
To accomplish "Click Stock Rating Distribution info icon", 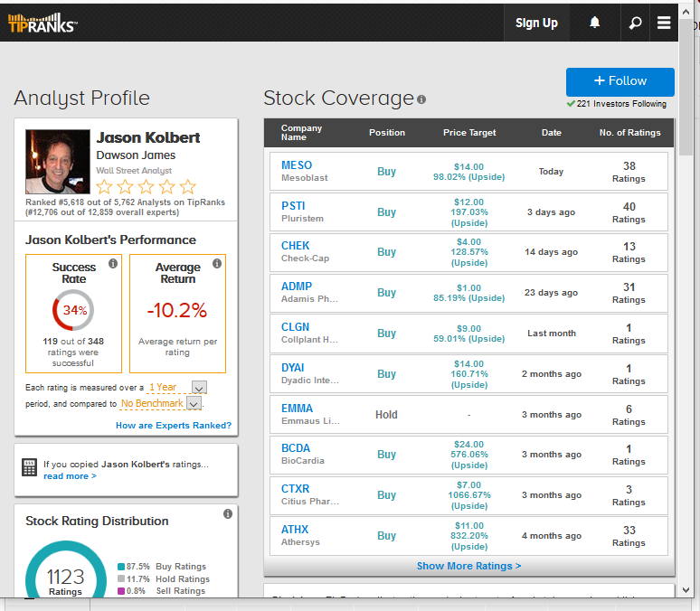I will 228,513.
